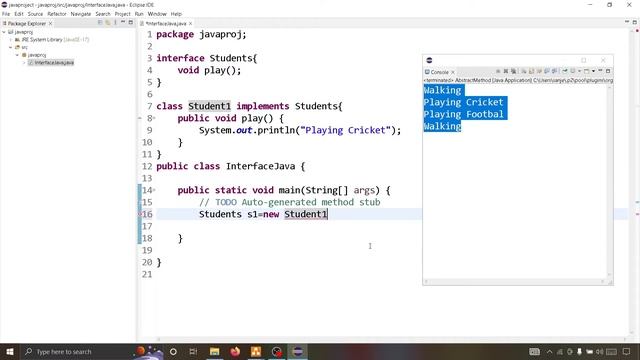Viewport: 640px width, 360px height.
Task: Open the Window menu
Action: [x=157, y=14]
